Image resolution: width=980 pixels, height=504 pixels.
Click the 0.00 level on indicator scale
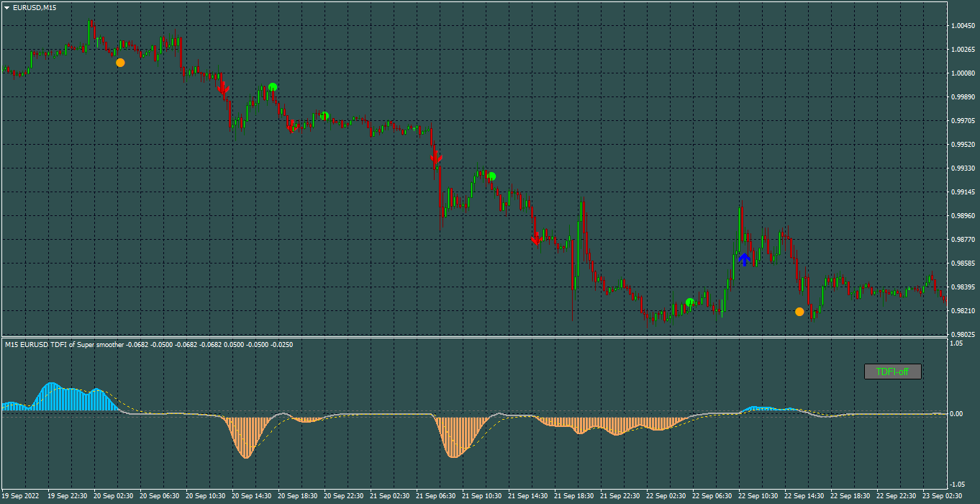coord(957,414)
